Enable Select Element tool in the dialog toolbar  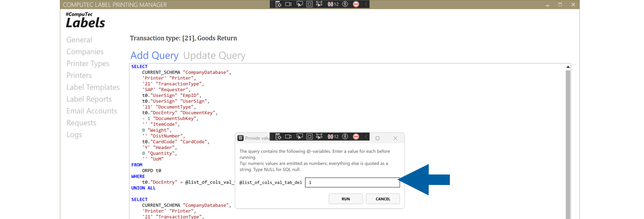coord(299,137)
